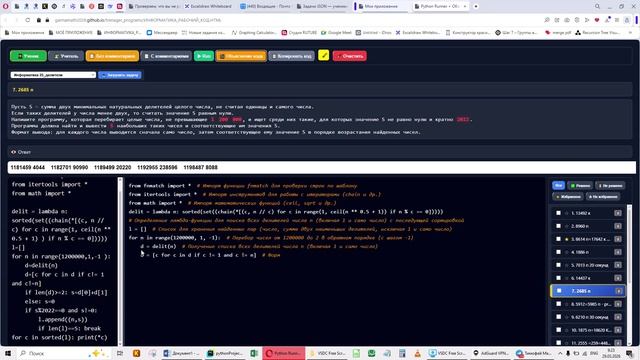Toggle favorite star on task 5. 7013

[567, 265]
